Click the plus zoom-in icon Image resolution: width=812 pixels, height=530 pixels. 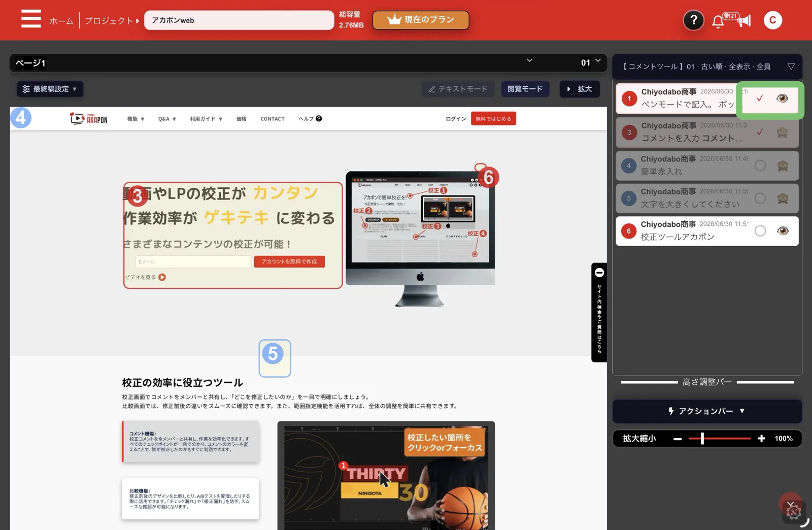(761, 439)
